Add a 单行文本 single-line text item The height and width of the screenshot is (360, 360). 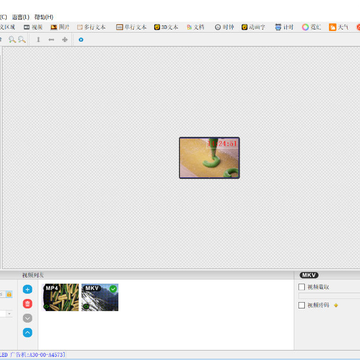(131, 27)
